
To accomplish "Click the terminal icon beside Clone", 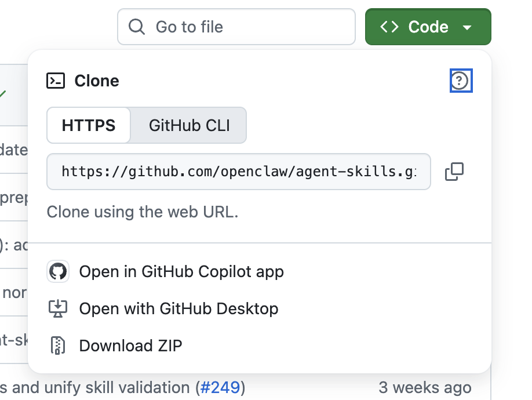I will pyautogui.click(x=56, y=81).
